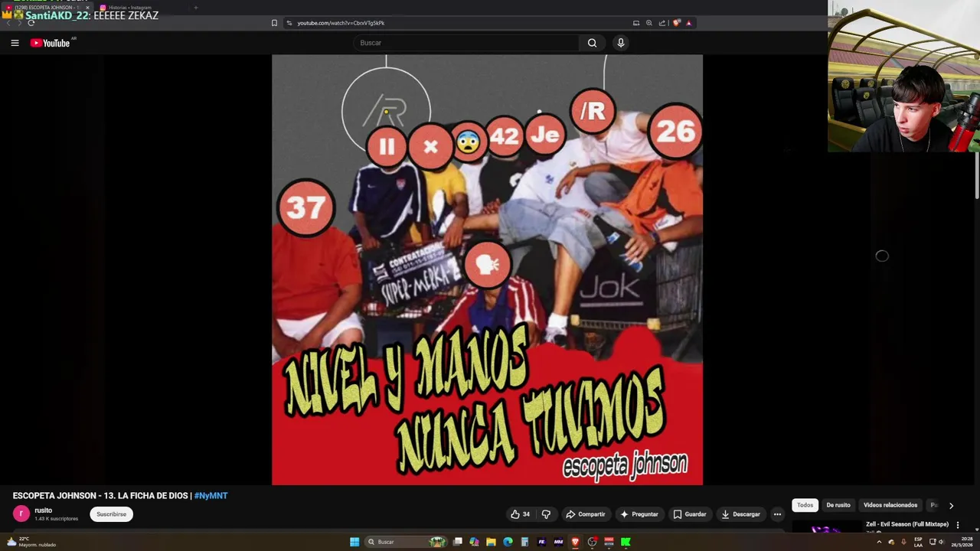Click the picture-in-picture icon in address bar

[636, 23]
